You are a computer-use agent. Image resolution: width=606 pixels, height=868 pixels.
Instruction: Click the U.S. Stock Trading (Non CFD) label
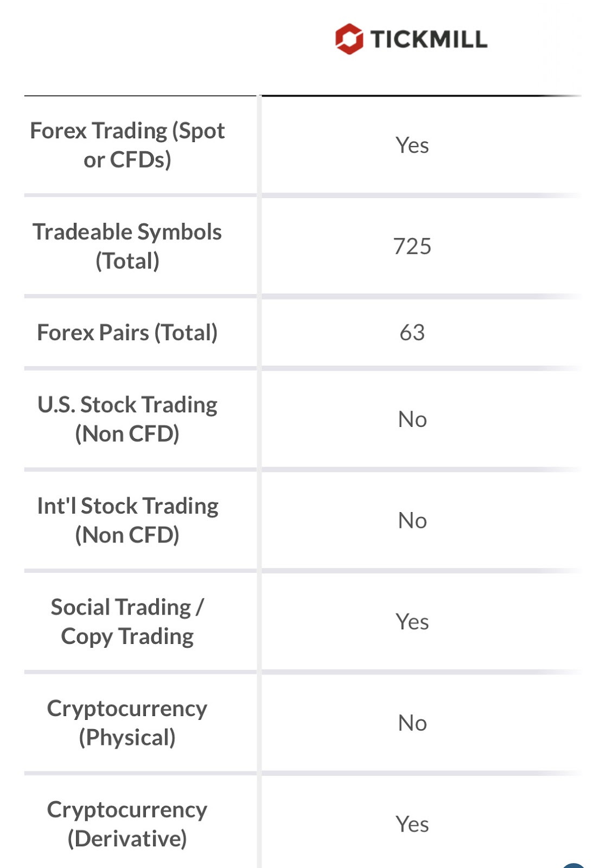[127, 419]
